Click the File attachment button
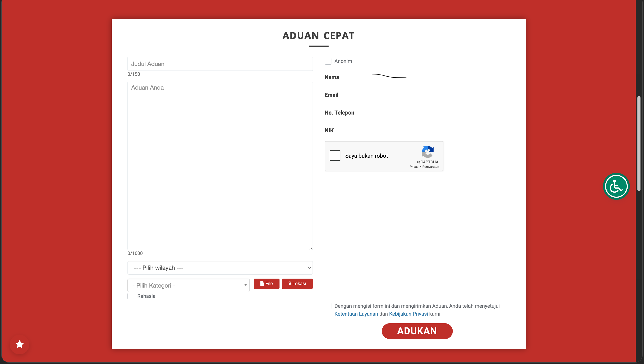The height and width of the screenshot is (364, 644). point(266,283)
